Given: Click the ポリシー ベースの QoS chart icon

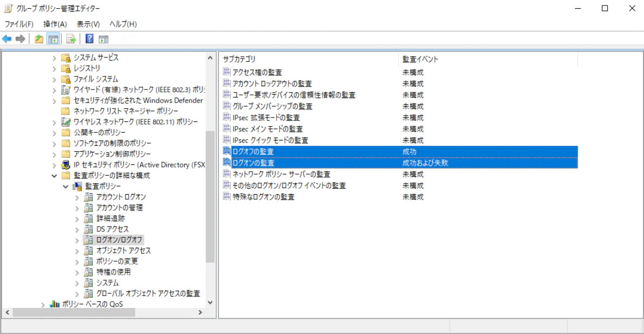Looking at the screenshot, I should click(x=54, y=304).
